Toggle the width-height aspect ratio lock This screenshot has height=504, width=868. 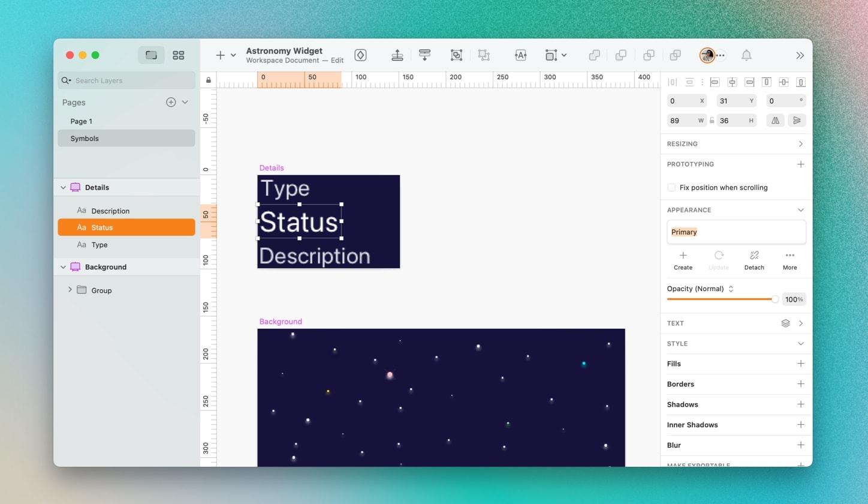click(x=712, y=121)
